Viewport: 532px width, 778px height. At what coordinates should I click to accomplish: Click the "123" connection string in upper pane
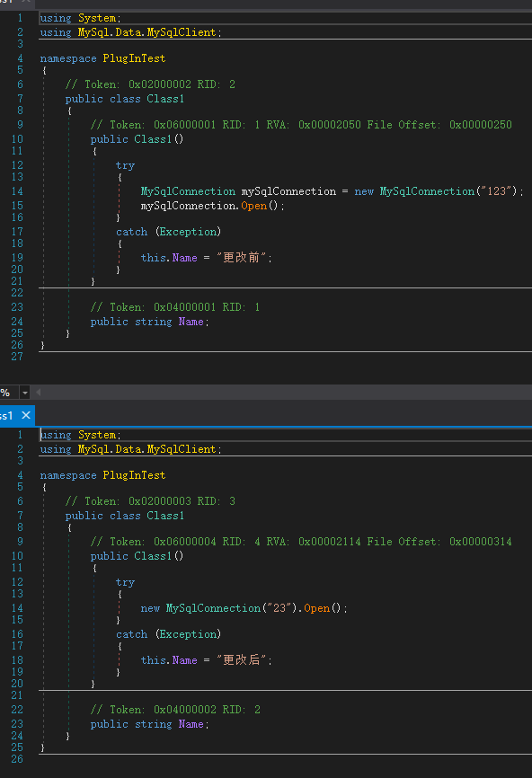[x=497, y=191]
